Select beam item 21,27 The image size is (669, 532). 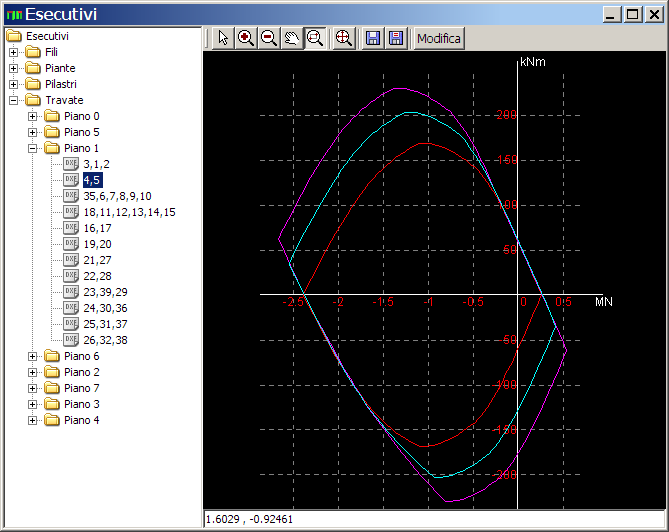(97, 260)
